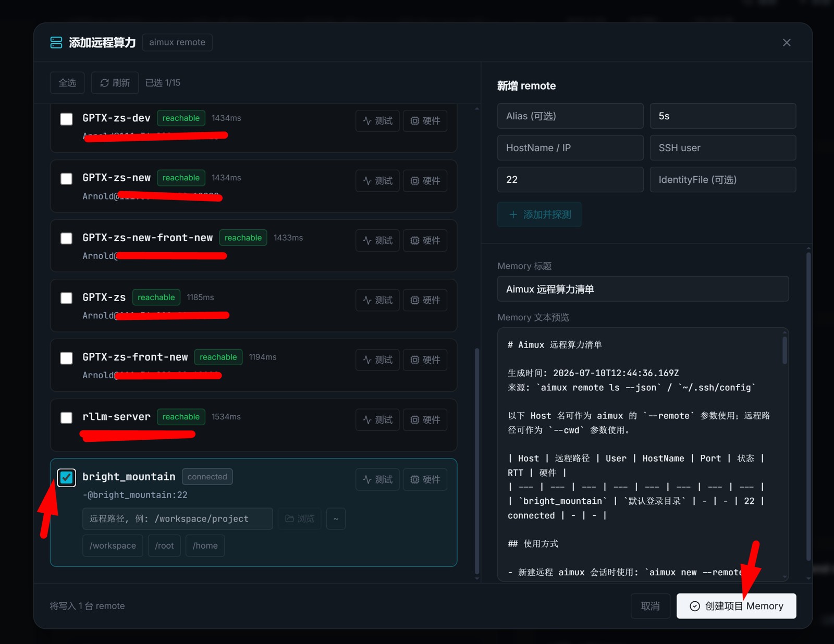
Task: Click the 已选 1/15 selection count
Action: coord(163,83)
